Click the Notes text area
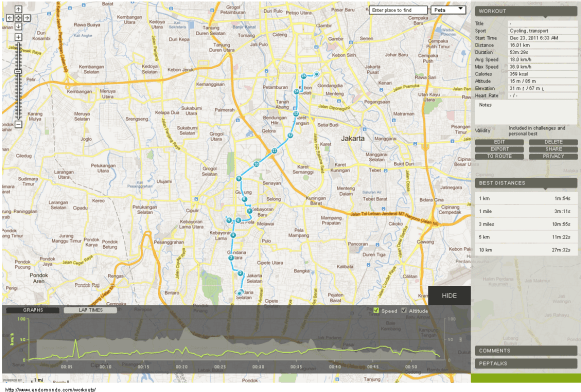The height and width of the screenshot is (392, 581). click(526, 113)
